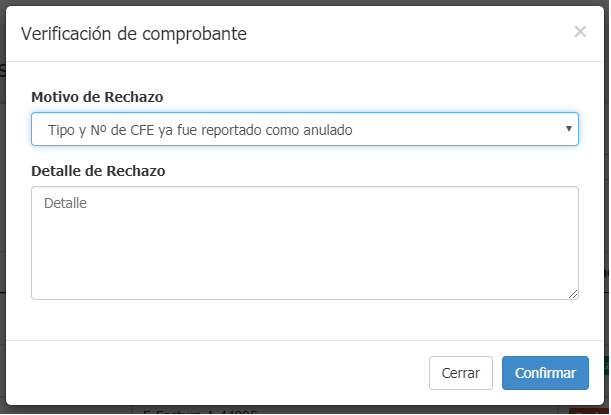Select the 'Tipo y Nº de CFE' option text
The height and width of the screenshot is (415, 611).
(101, 130)
